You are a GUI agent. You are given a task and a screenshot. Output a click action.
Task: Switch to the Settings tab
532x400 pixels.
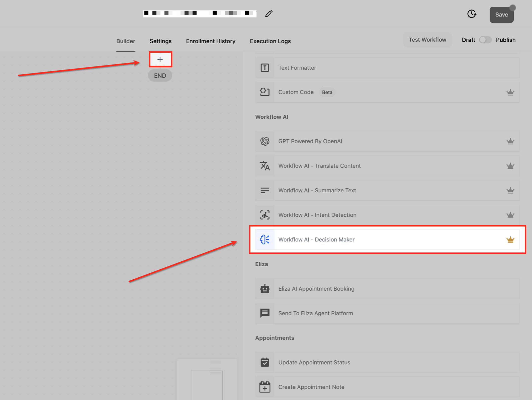tap(160, 41)
